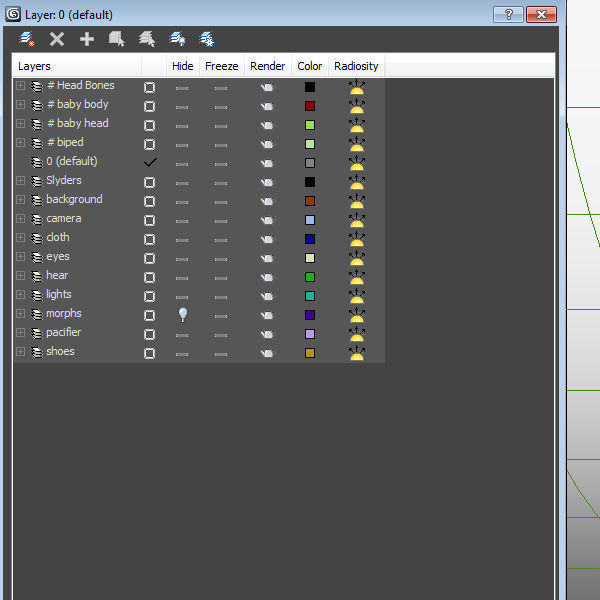Make # baby body the current layer
This screenshot has width=600, height=600.
(150, 106)
